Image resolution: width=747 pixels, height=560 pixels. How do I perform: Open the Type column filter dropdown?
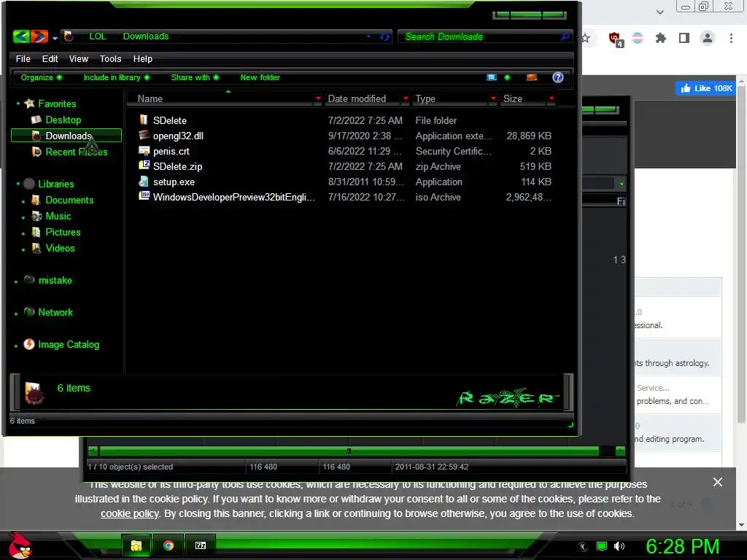(x=494, y=98)
